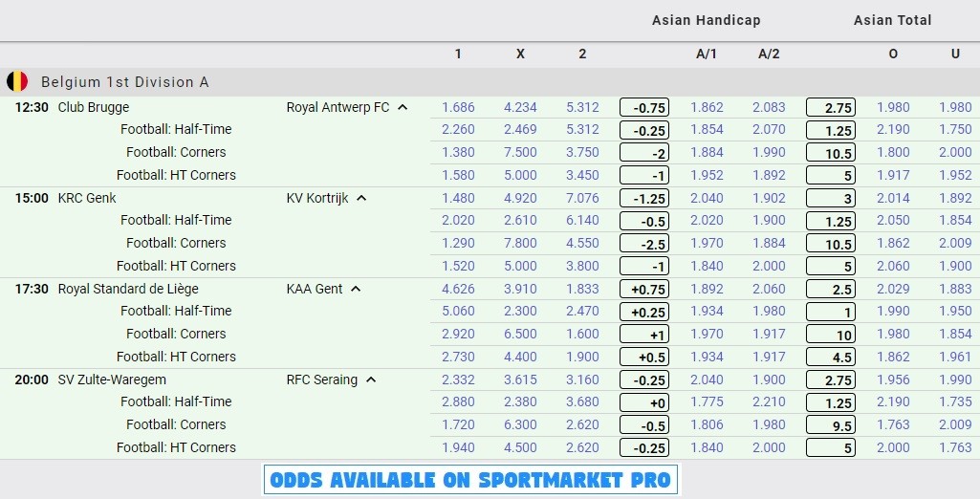Click the +0.75 Asian handicap line for Standard Liège
This screenshot has height=499, width=980.
[644, 289]
